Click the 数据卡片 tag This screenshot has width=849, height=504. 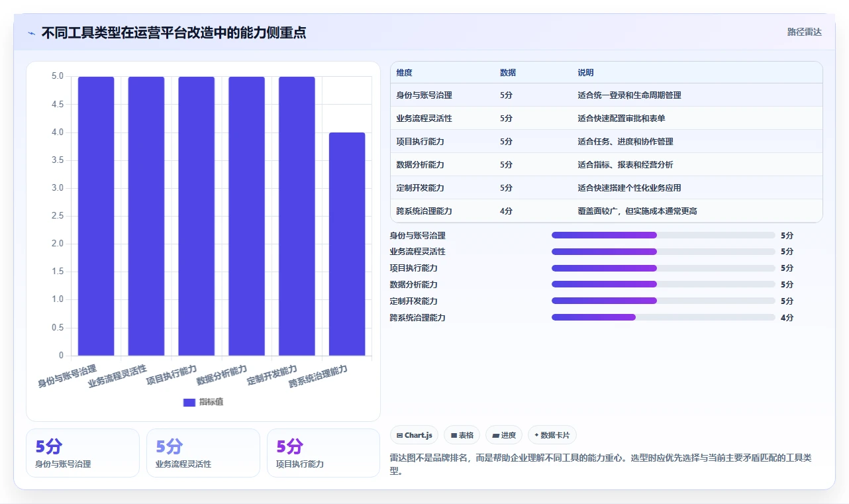click(552, 435)
